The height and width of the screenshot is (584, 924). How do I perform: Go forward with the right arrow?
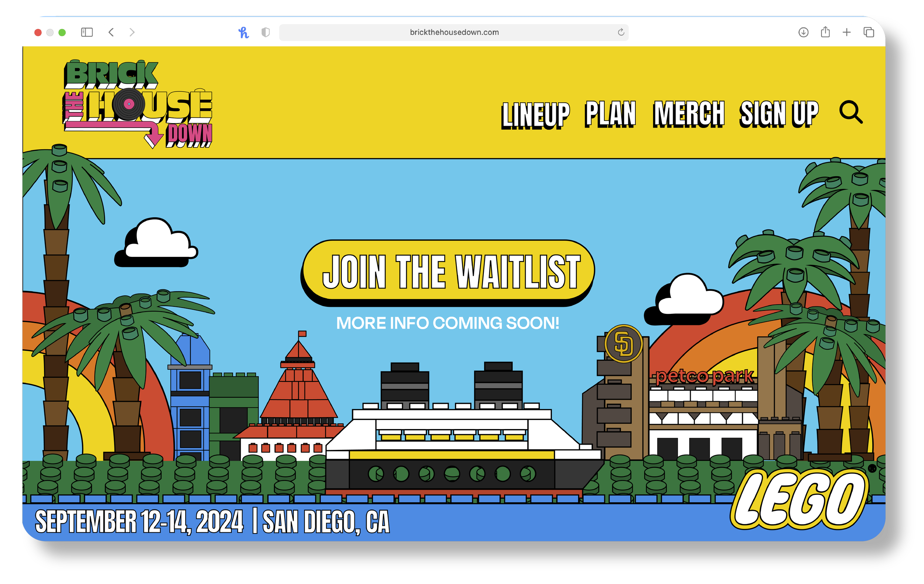[x=132, y=32]
